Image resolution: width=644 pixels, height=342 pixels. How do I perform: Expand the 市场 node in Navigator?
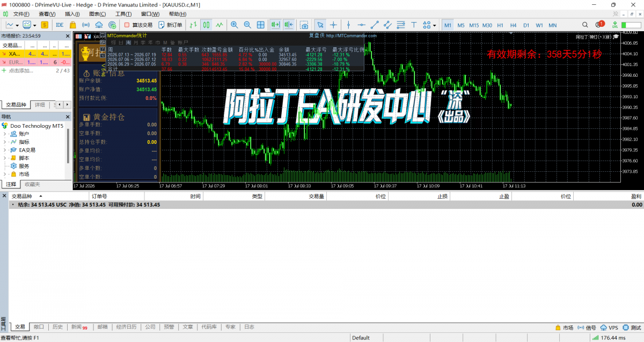click(5, 174)
